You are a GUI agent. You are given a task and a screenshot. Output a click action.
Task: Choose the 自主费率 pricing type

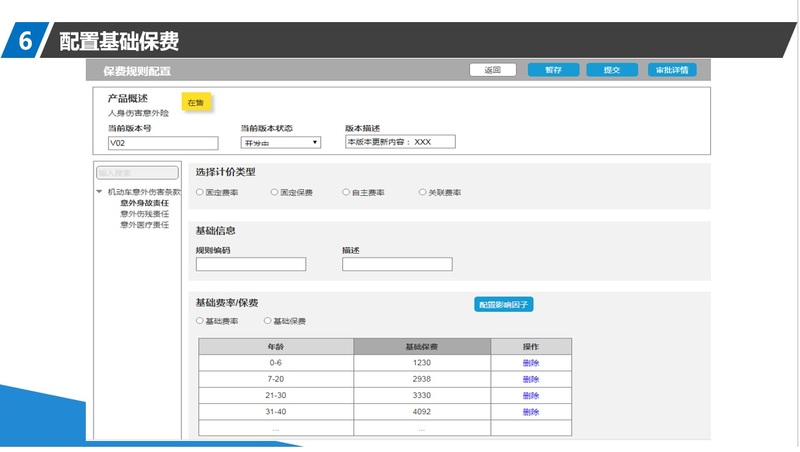pyautogui.click(x=346, y=192)
